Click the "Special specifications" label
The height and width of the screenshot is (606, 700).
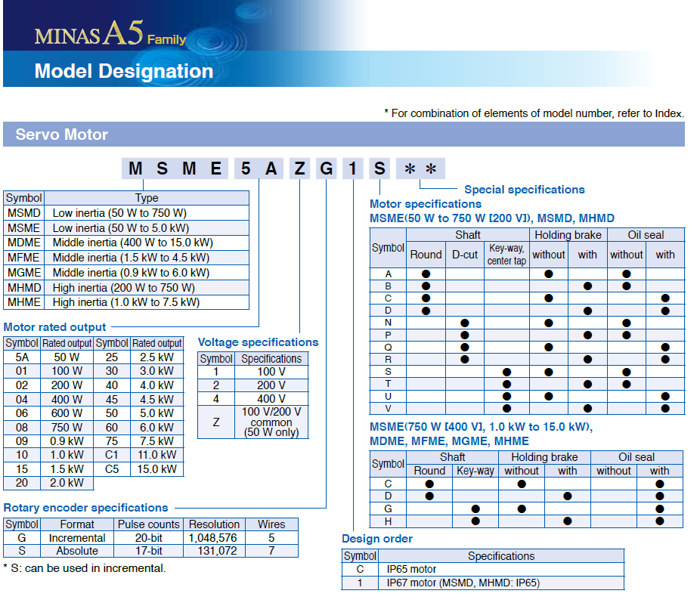[525, 190]
